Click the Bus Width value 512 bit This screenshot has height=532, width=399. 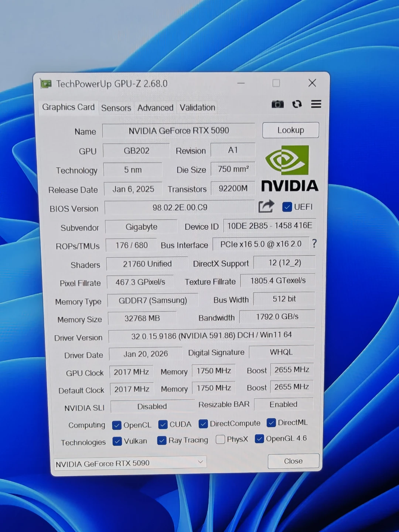coord(284,299)
